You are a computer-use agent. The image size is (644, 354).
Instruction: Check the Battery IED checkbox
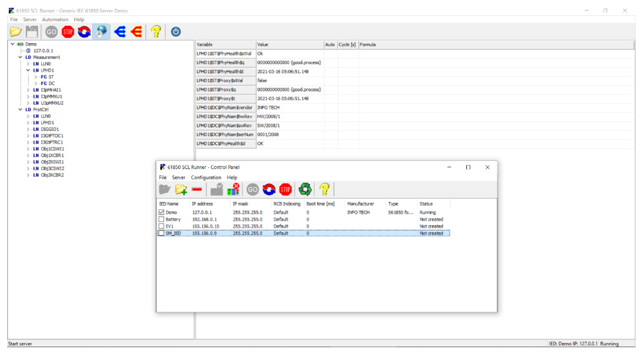pos(161,219)
